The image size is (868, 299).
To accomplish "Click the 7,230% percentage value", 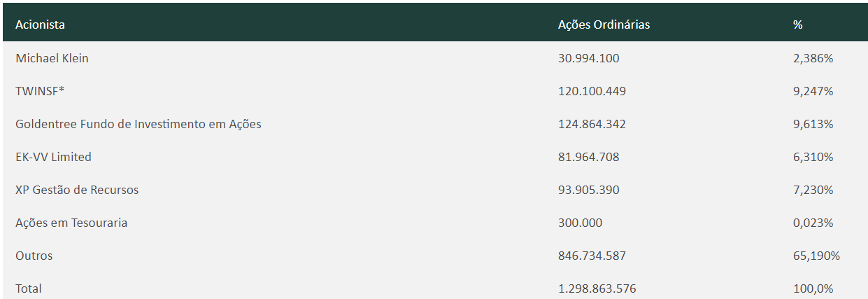I will 813,190.
